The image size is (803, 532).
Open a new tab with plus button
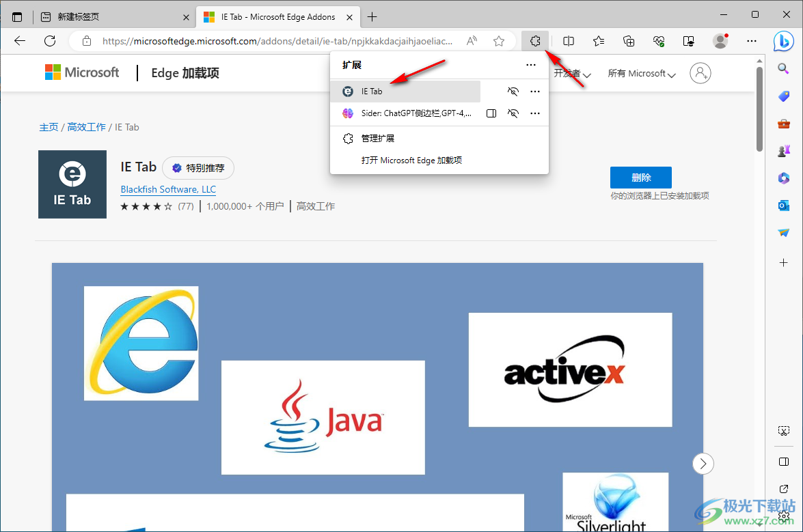(372, 17)
